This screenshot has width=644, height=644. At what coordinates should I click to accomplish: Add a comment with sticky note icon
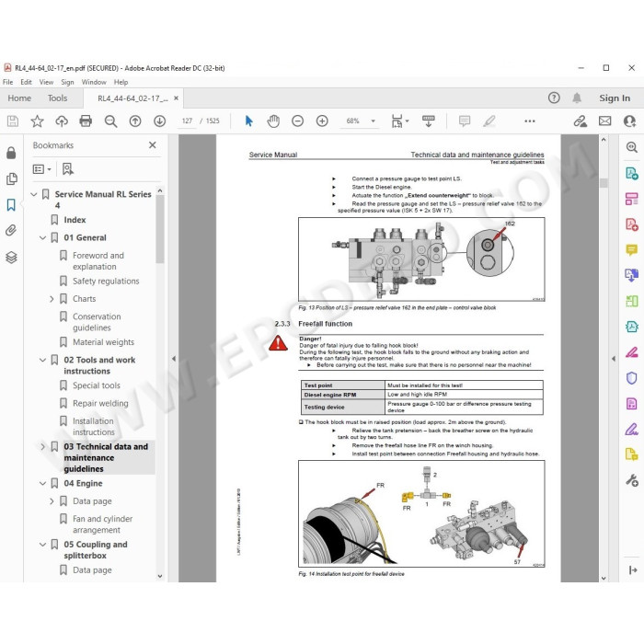(x=465, y=121)
